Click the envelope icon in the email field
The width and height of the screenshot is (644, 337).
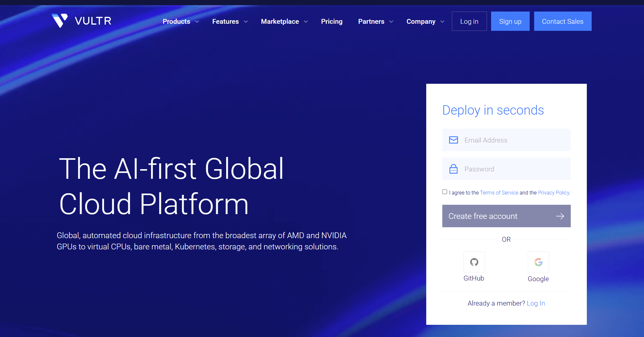click(x=453, y=140)
